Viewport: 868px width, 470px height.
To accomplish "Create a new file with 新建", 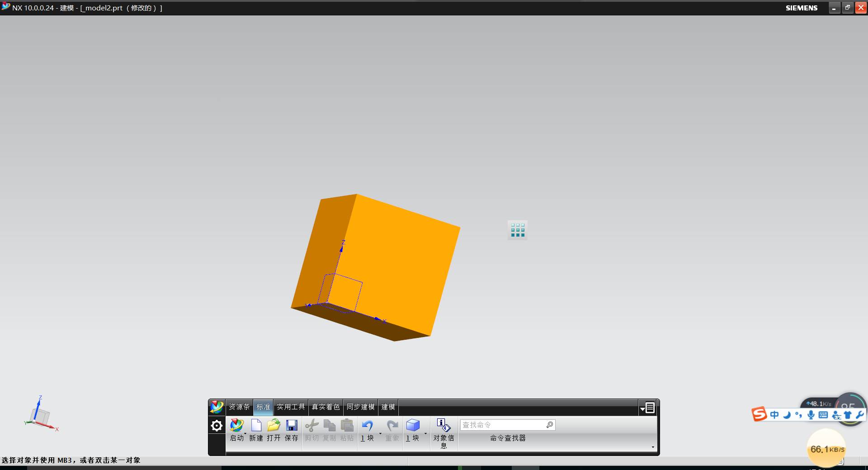I will coord(256,425).
